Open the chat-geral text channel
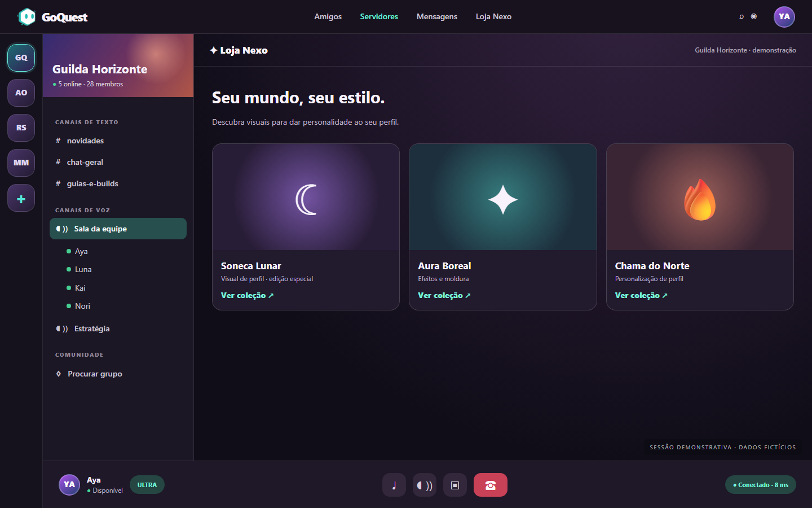Screen dimensions: 812x508 118,162
